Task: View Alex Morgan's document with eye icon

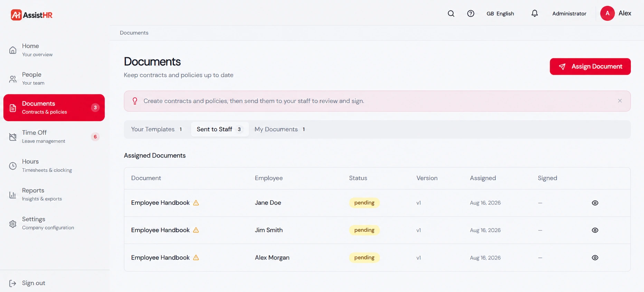Action: pos(595,258)
